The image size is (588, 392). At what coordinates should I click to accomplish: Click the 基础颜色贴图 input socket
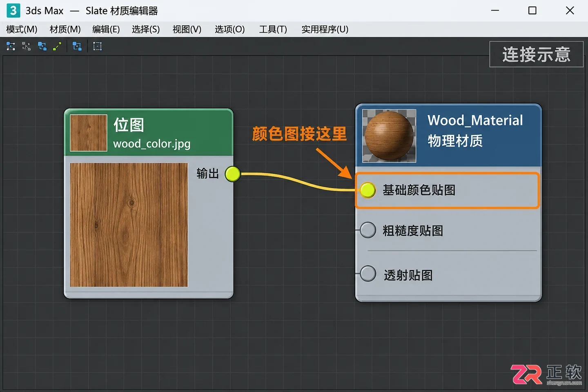click(x=367, y=190)
